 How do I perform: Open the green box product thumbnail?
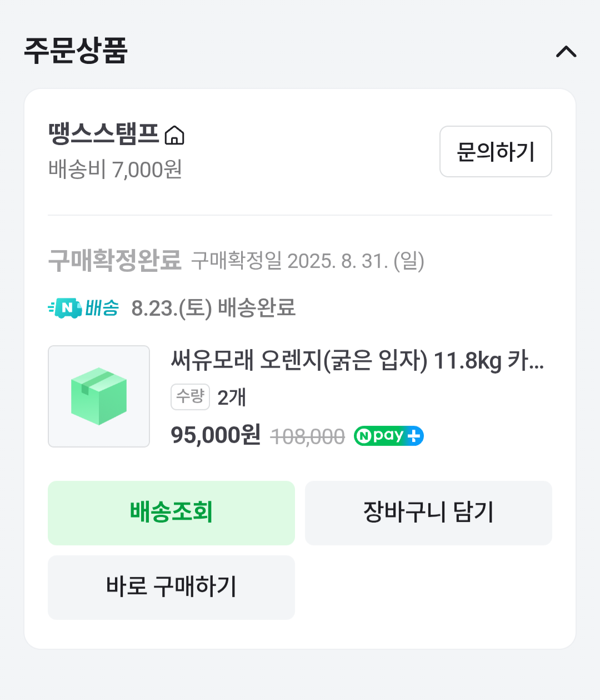tap(99, 396)
